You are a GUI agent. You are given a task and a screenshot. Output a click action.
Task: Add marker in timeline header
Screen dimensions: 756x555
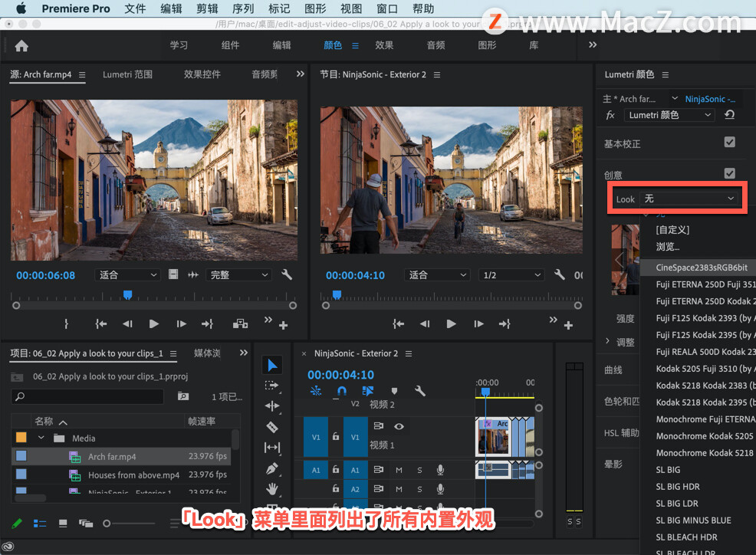pos(394,391)
